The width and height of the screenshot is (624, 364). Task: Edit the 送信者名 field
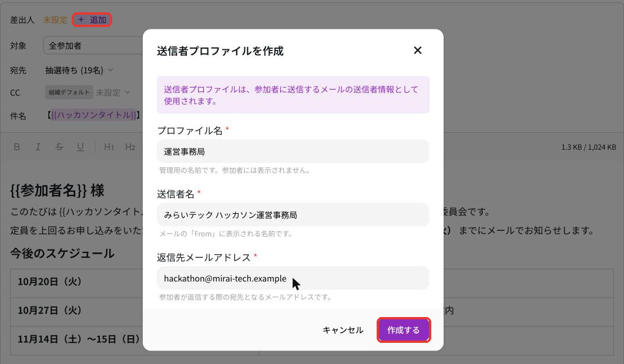pos(293,215)
